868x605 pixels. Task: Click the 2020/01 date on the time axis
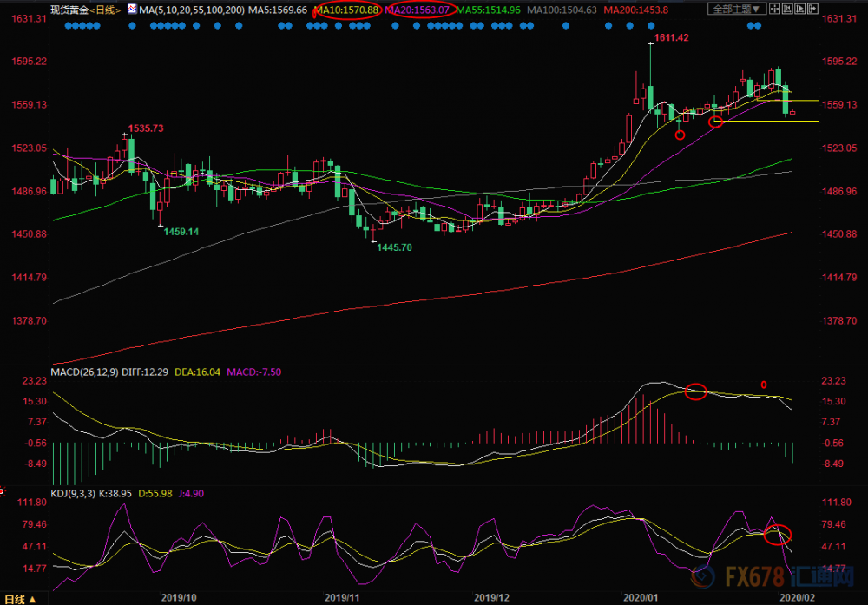coord(641,598)
